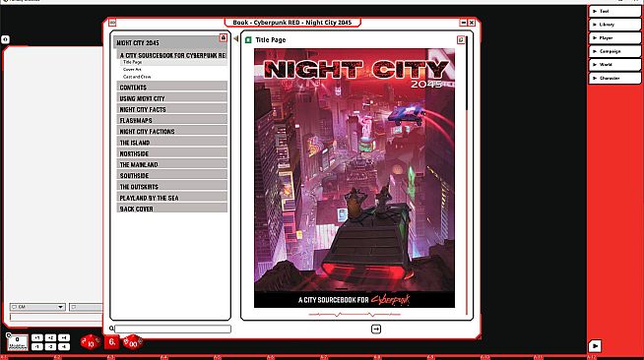The image size is (644, 360).
Task: Open the second chat mode dropdown
Action: pyautogui.click(x=86, y=307)
